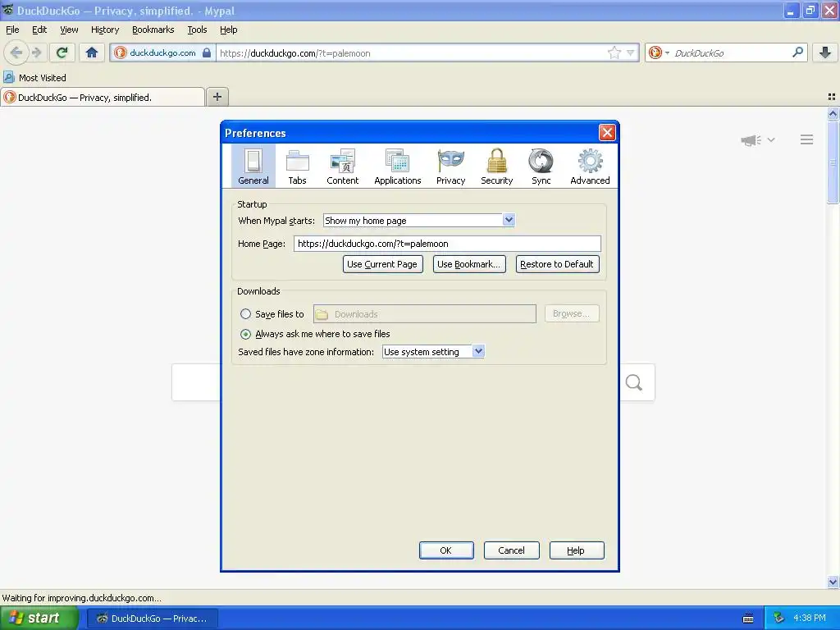
Task: Click the search bar magnifier icon
Action: point(797,52)
